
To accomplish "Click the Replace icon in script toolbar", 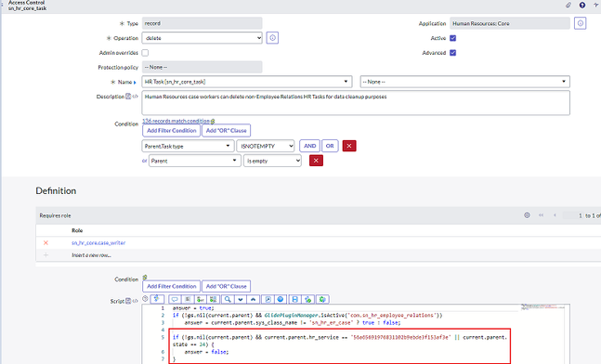I will pos(200,299).
